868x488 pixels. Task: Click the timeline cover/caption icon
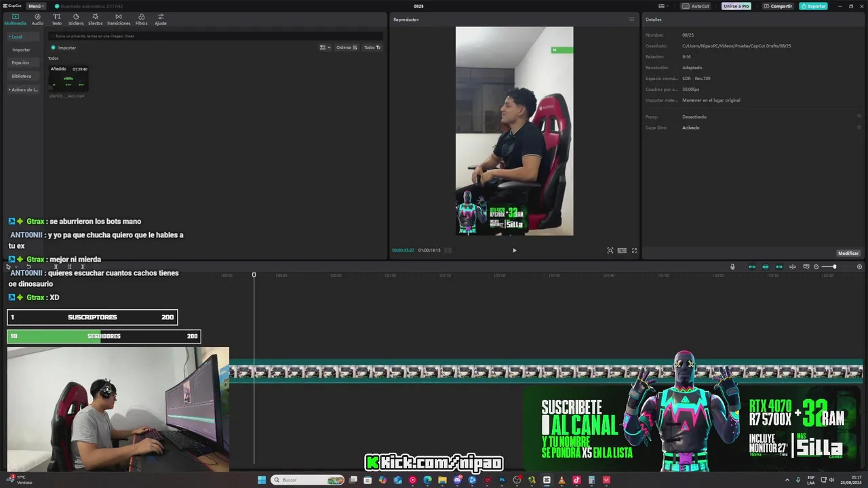806,266
